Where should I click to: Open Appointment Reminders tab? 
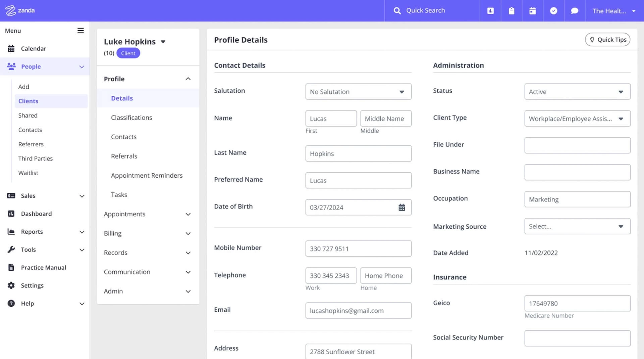(147, 176)
